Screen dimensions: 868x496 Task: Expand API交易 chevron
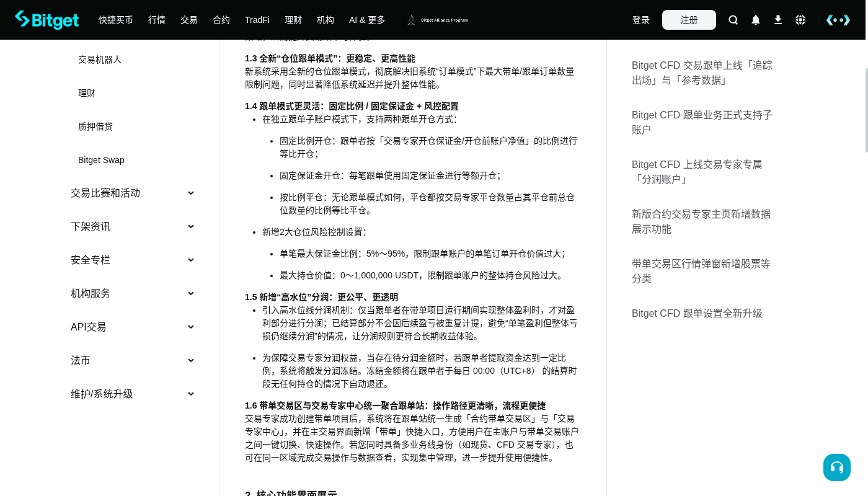[x=191, y=327]
